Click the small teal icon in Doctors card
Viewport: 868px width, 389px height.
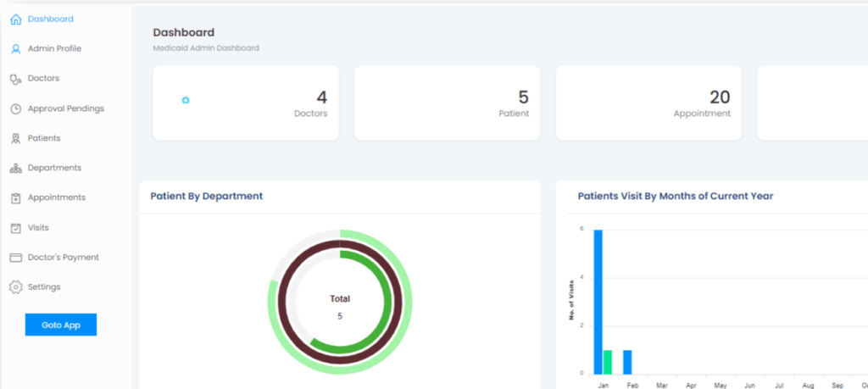pos(186,100)
